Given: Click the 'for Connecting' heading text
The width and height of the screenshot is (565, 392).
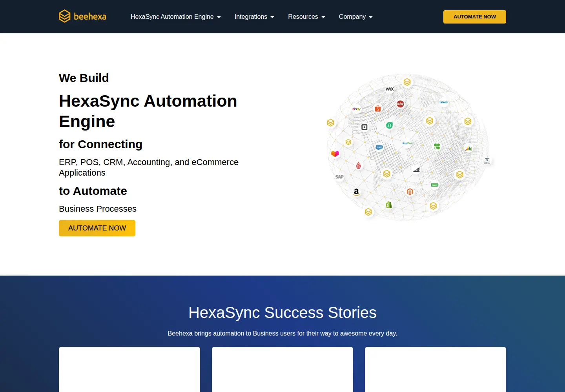Looking at the screenshot, I should [x=100, y=144].
